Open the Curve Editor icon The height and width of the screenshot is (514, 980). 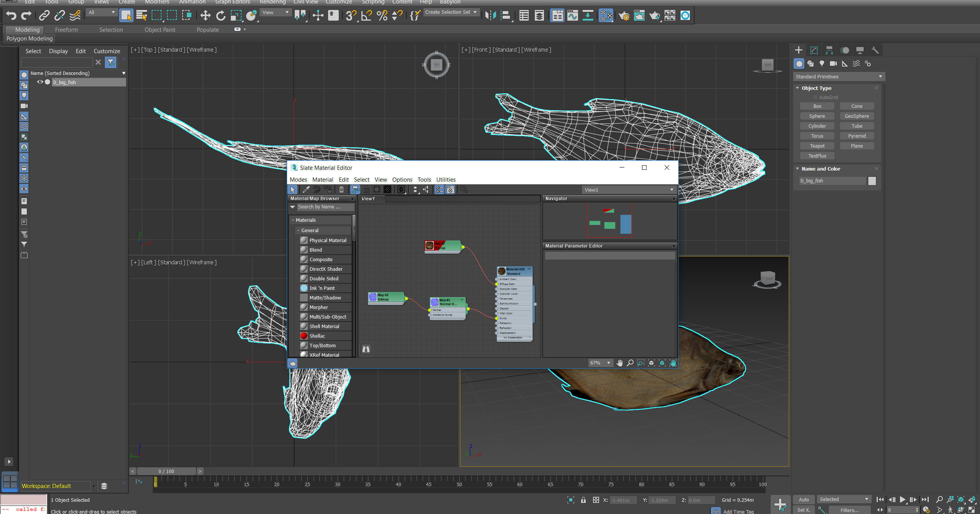point(573,16)
